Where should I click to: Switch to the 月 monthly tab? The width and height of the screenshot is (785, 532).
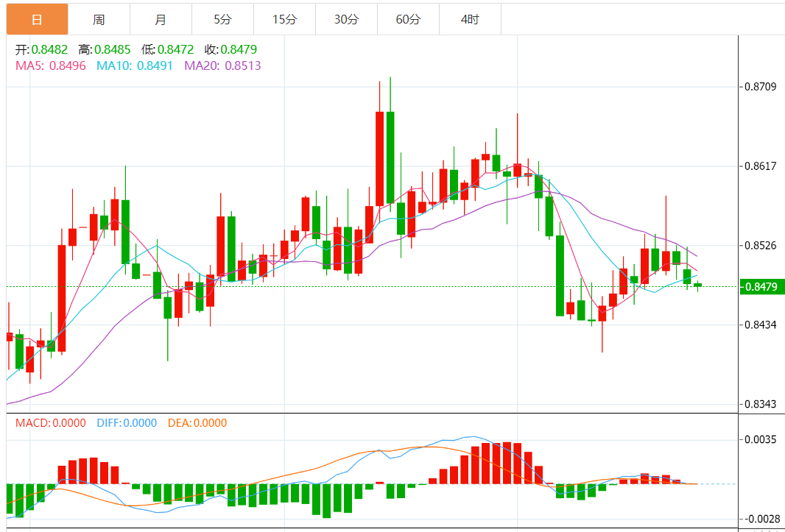[161, 20]
